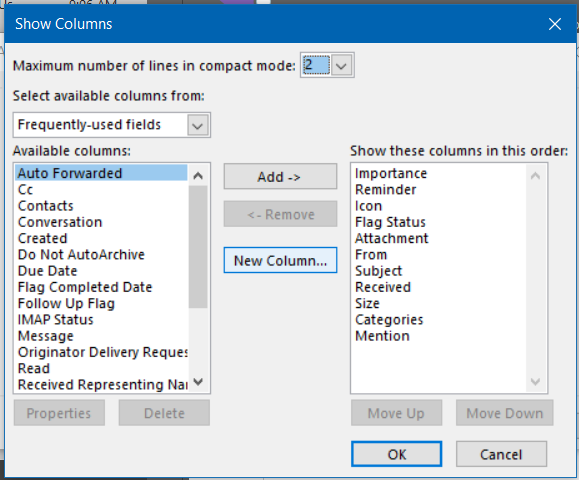The height and width of the screenshot is (480, 579).
Task: Click the Properties button
Action: (x=59, y=413)
